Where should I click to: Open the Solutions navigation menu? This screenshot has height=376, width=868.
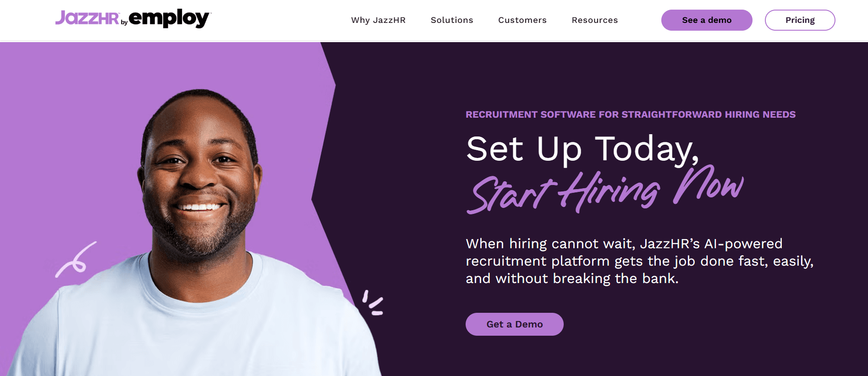pyautogui.click(x=452, y=20)
